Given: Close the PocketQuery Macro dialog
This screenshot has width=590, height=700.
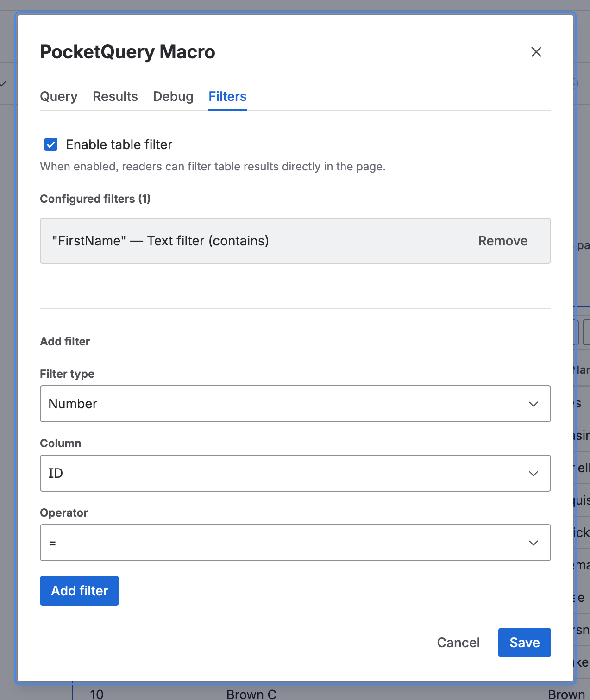Looking at the screenshot, I should (x=536, y=52).
